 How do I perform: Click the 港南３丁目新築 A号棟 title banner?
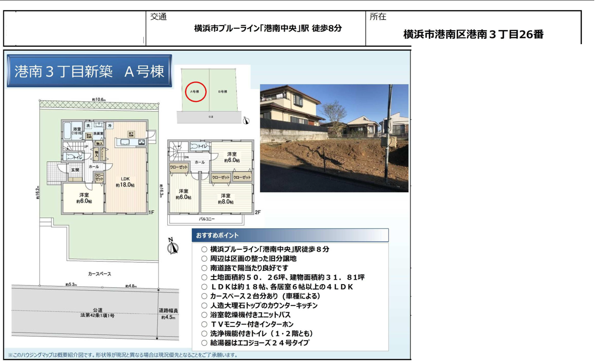tap(89, 71)
